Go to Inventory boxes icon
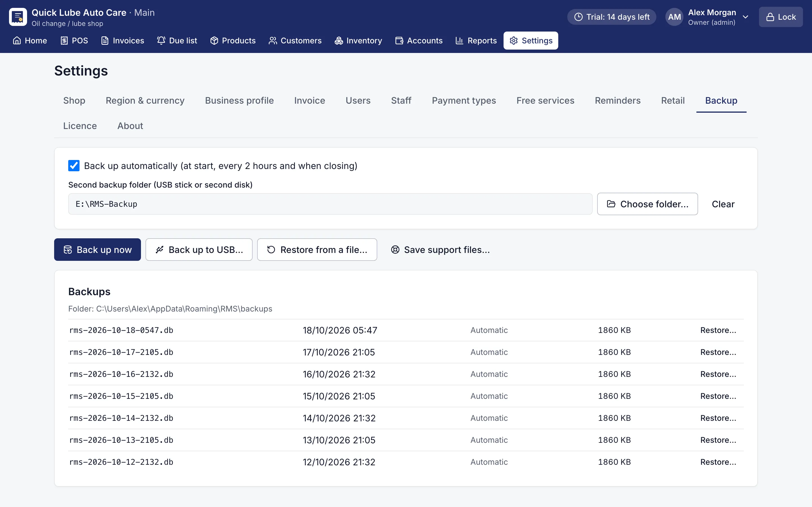This screenshot has height=507, width=812. (339, 41)
